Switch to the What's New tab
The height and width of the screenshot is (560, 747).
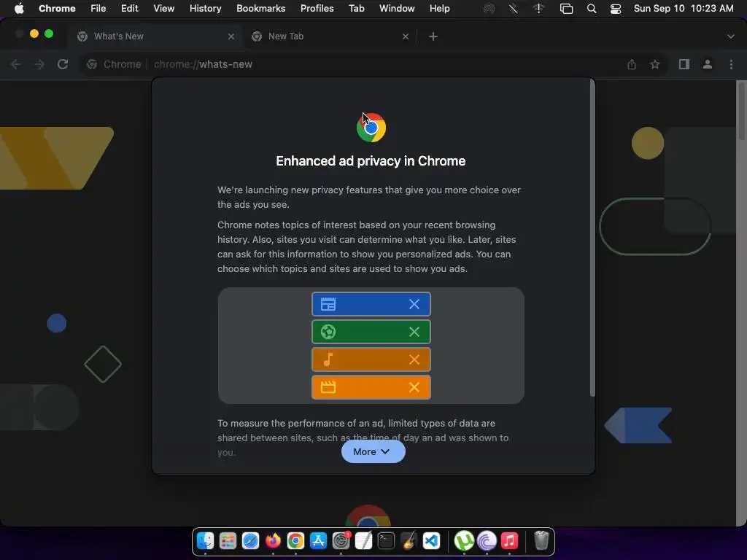click(x=155, y=36)
